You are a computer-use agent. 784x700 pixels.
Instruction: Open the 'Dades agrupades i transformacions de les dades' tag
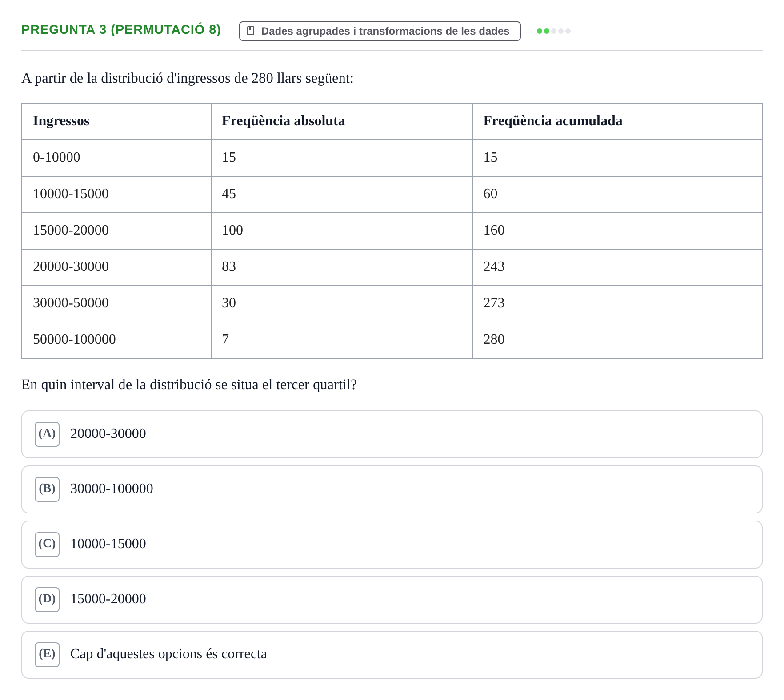[380, 31]
